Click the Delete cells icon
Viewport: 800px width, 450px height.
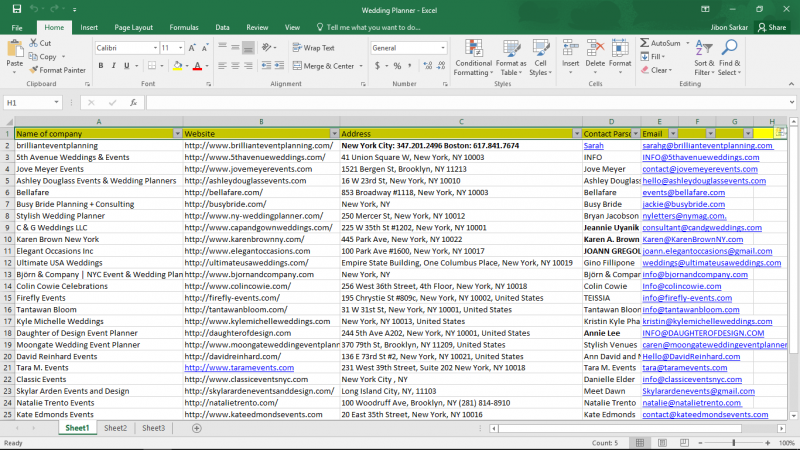pyautogui.click(x=595, y=49)
